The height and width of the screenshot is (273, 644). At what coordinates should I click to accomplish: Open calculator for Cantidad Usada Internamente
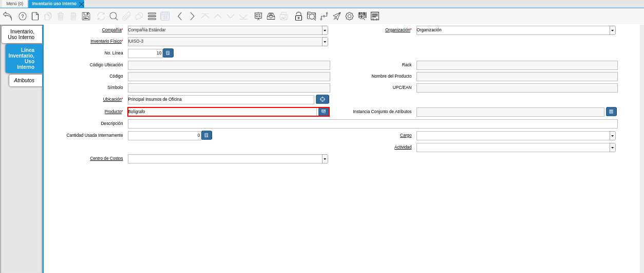[x=206, y=135]
